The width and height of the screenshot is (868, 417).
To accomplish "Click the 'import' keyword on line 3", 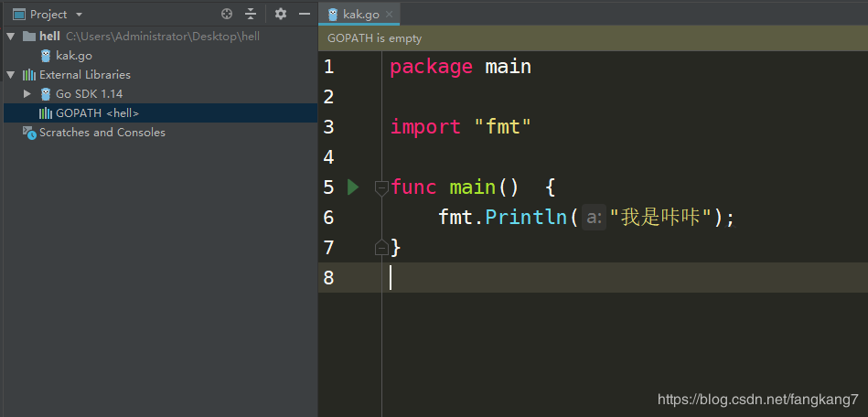I will 425,127.
